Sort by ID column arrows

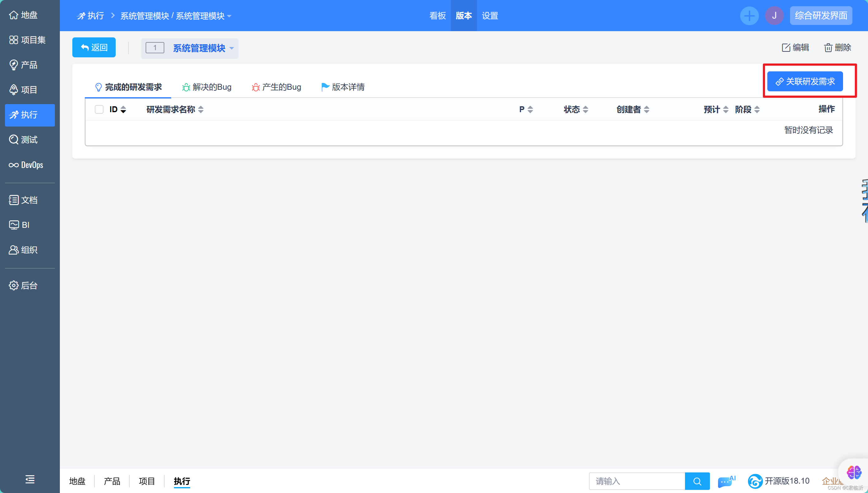click(123, 109)
